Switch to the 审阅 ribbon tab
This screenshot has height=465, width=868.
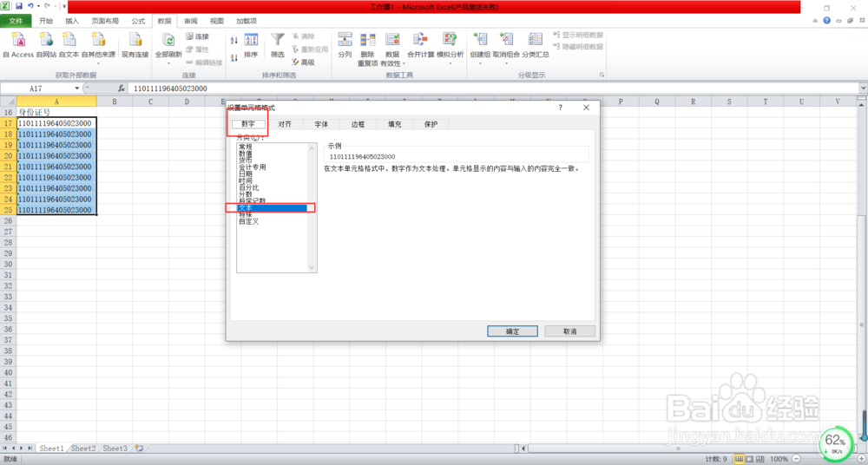(x=190, y=21)
